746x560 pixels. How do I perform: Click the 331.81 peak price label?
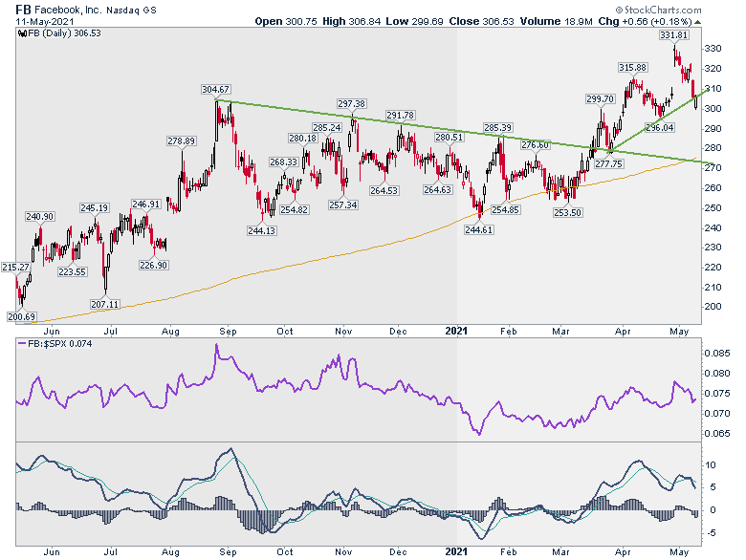(673, 34)
